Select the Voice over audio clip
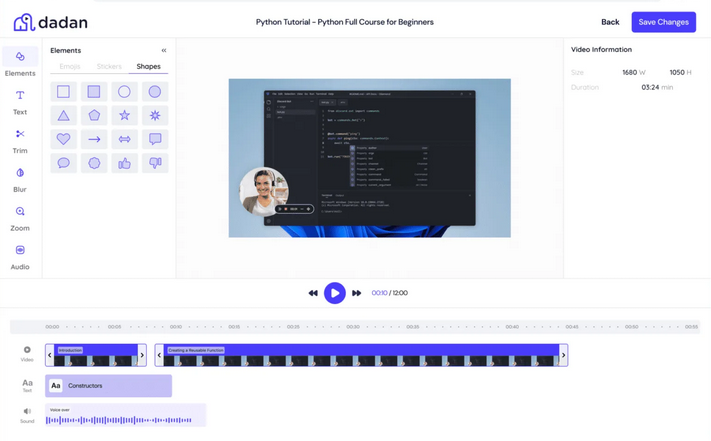 (x=125, y=415)
